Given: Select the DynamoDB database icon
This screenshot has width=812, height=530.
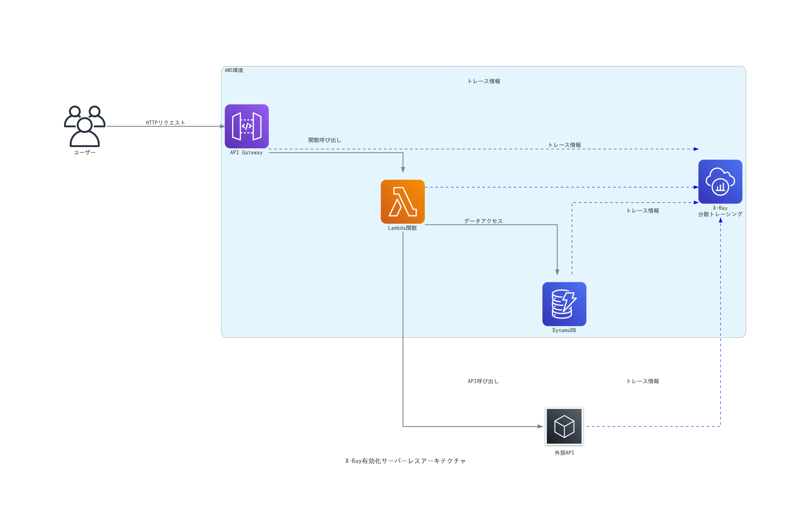Looking at the screenshot, I should pos(564,304).
